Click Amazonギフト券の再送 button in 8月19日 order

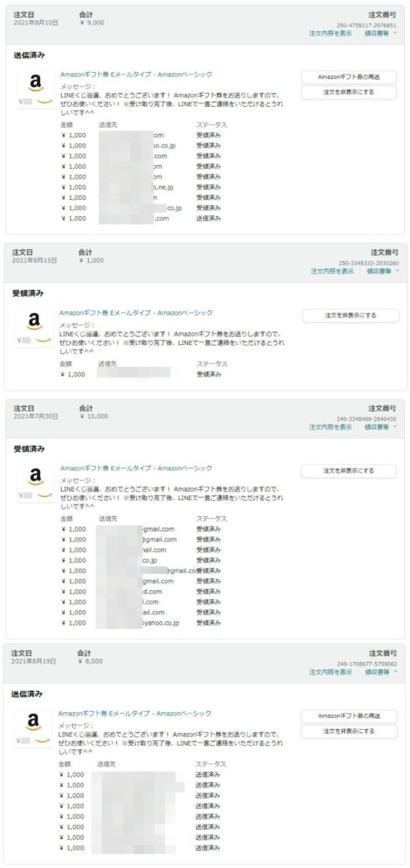pos(348,715)
